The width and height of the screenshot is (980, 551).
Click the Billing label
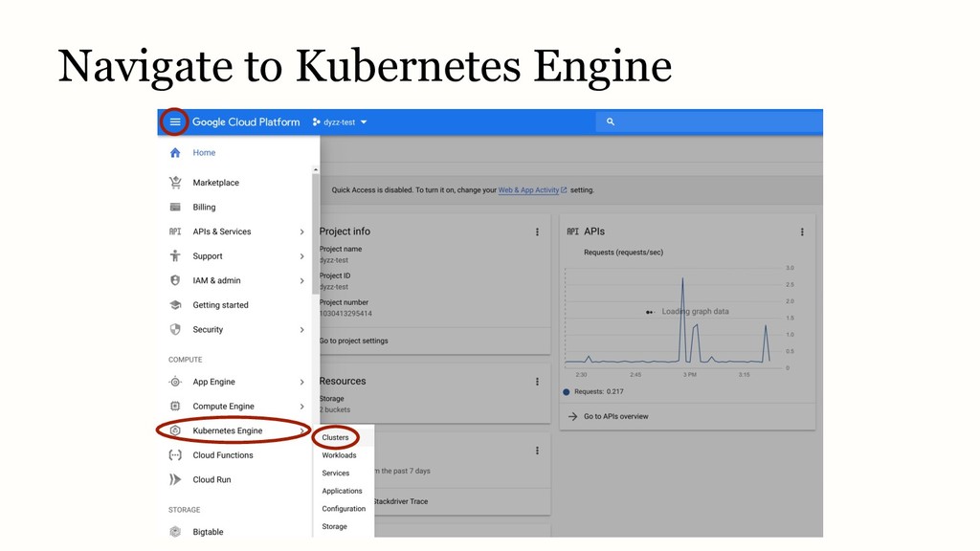click(x=204, y=207)
